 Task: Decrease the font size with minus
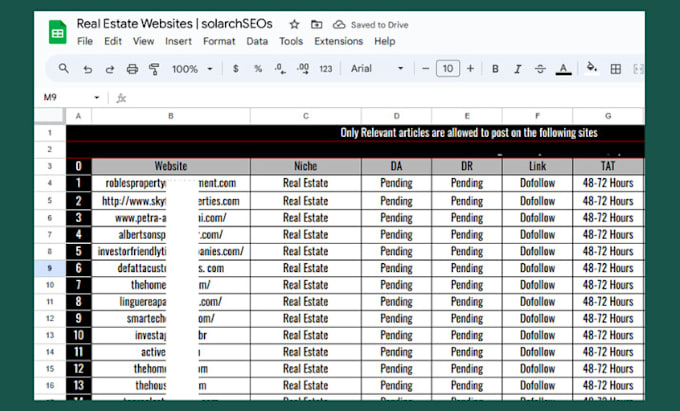point(425,68)
